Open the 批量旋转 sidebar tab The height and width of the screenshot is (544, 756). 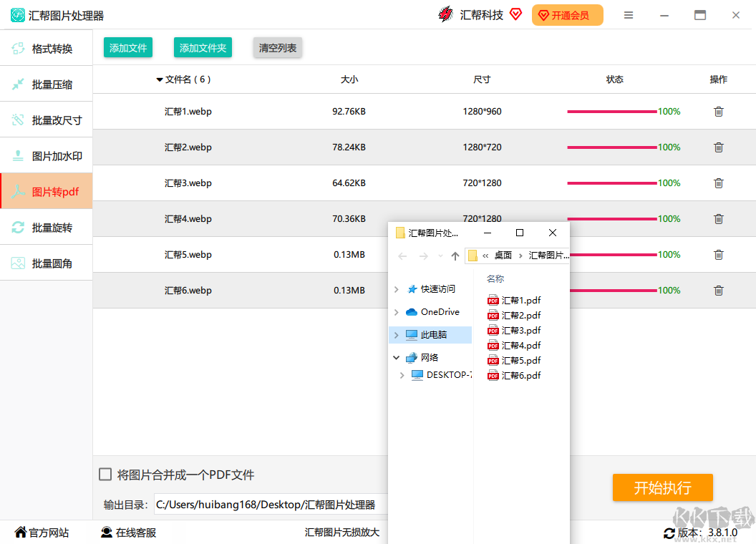47,228
